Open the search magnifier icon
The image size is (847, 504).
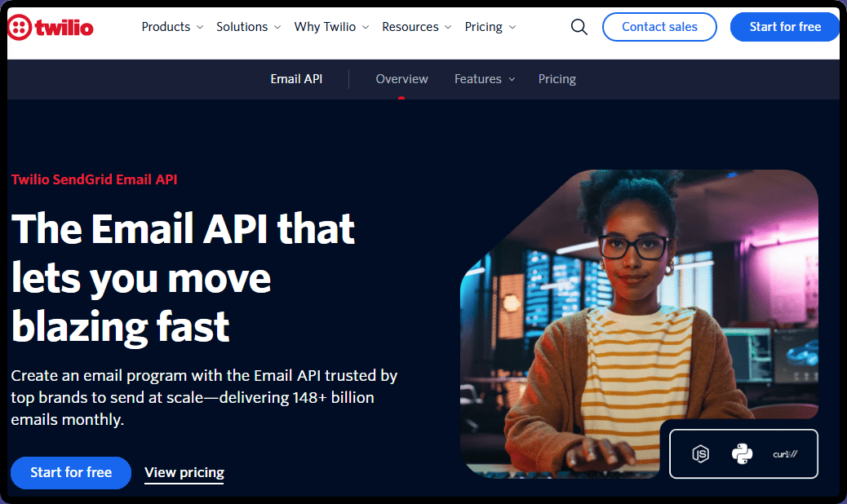[579, 27]
